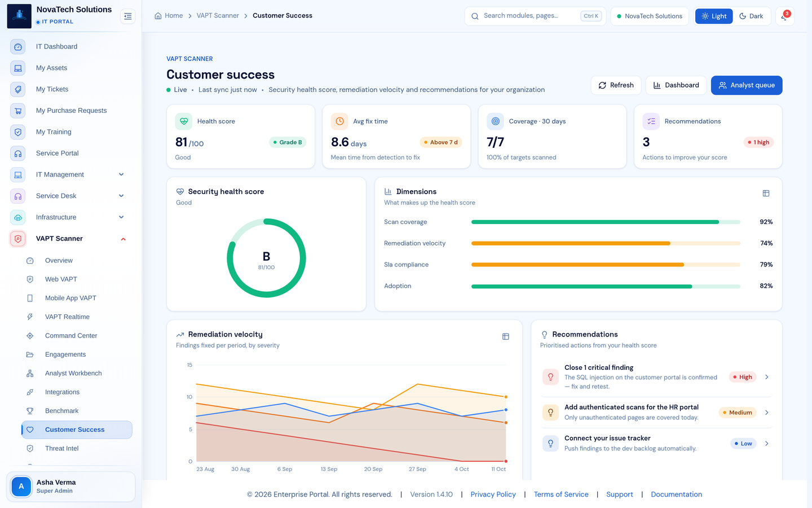Image resolution: width=812 pixels, height=508 pixels.
Task: Collapse the VAPT Scanner menu
Action: point(72,239)
